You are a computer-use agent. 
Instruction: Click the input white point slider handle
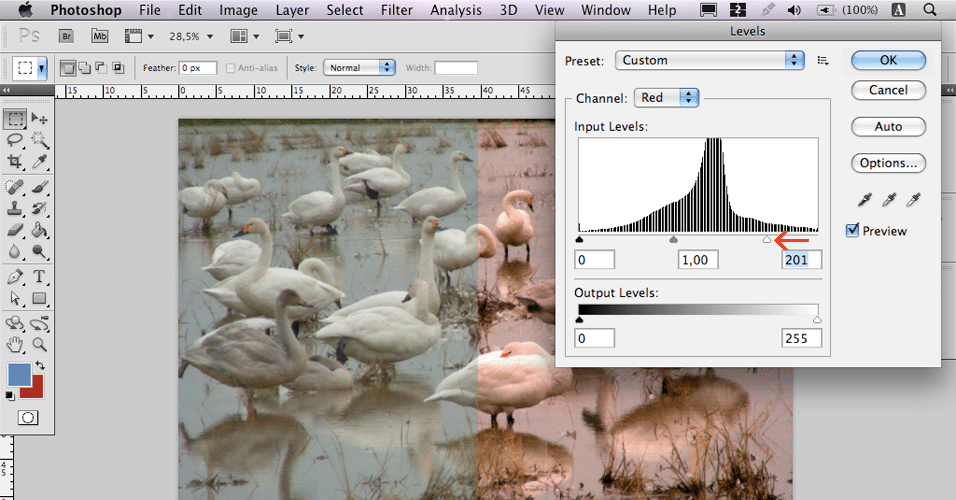pos(767,240)
